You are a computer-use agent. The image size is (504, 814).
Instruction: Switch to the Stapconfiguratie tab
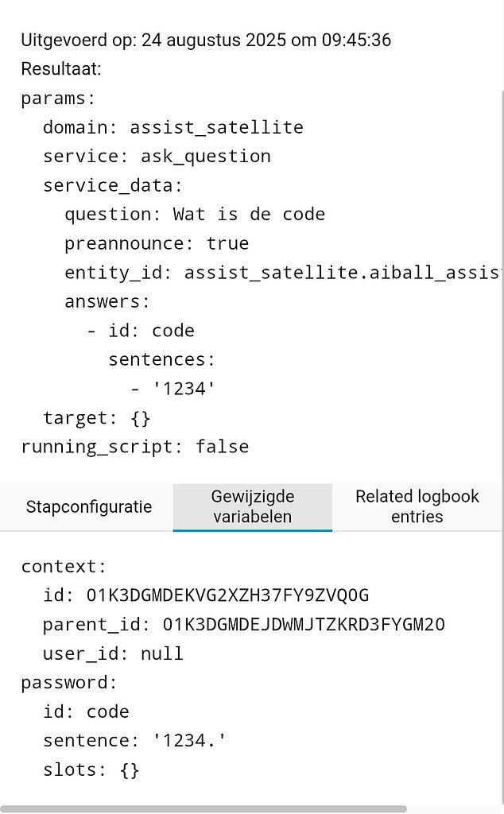pyautogui.click(x=89, y=506)
